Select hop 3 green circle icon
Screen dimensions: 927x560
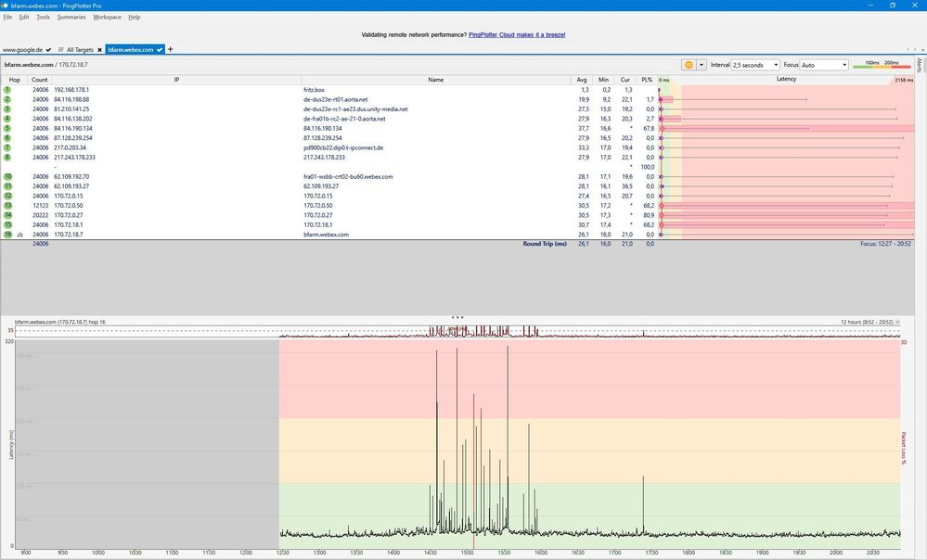(7, 109)
